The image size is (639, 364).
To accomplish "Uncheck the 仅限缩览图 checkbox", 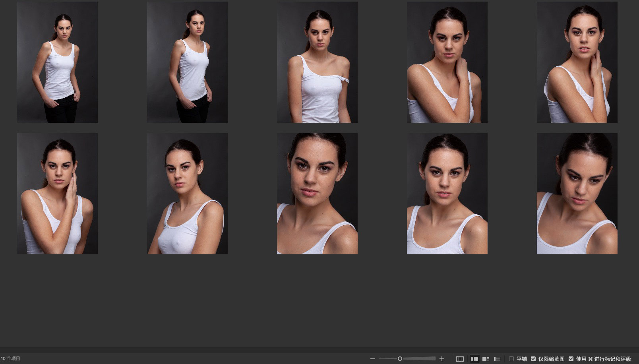I will (x=533, y=359).
